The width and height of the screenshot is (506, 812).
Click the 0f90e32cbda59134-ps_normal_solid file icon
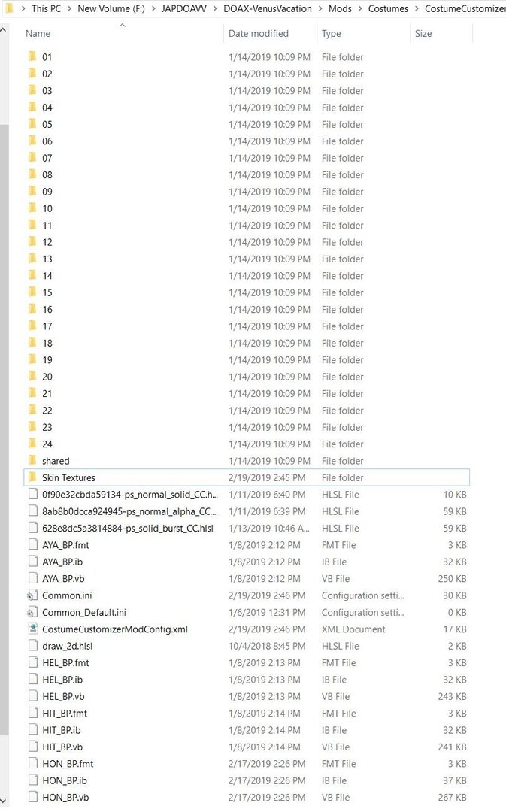[x=32, y=495]
